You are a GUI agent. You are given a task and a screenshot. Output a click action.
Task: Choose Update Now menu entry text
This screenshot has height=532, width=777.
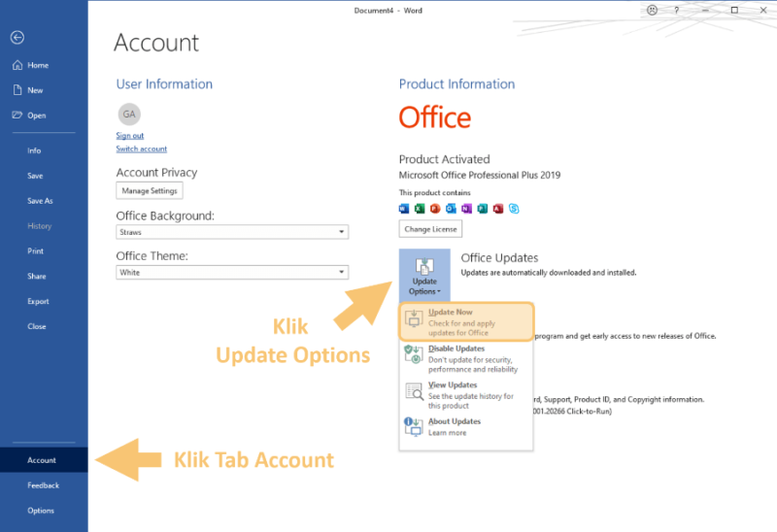451,312
